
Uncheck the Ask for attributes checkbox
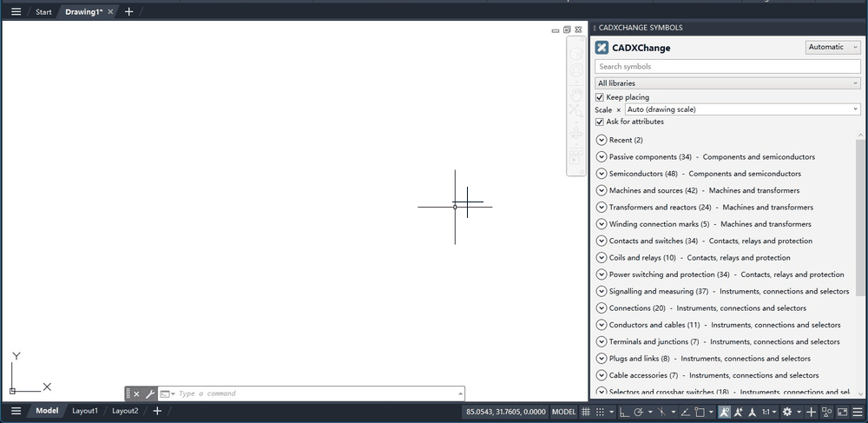pos(600,122)
